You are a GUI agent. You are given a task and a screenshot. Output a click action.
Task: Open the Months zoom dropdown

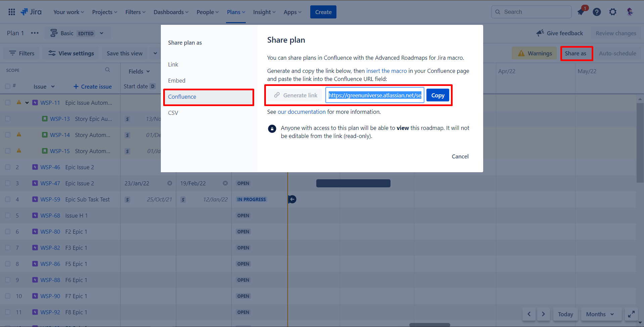tap(601, 314)
